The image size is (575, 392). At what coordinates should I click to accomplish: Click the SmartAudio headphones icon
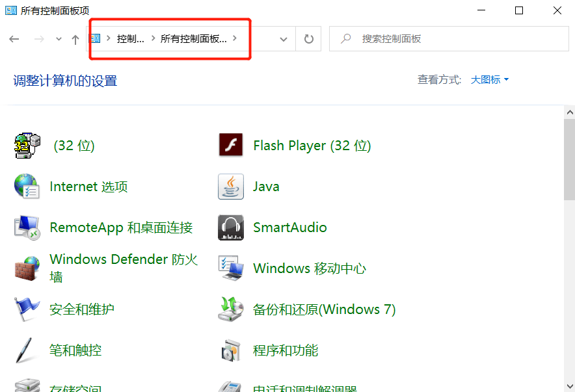(231, 228)
